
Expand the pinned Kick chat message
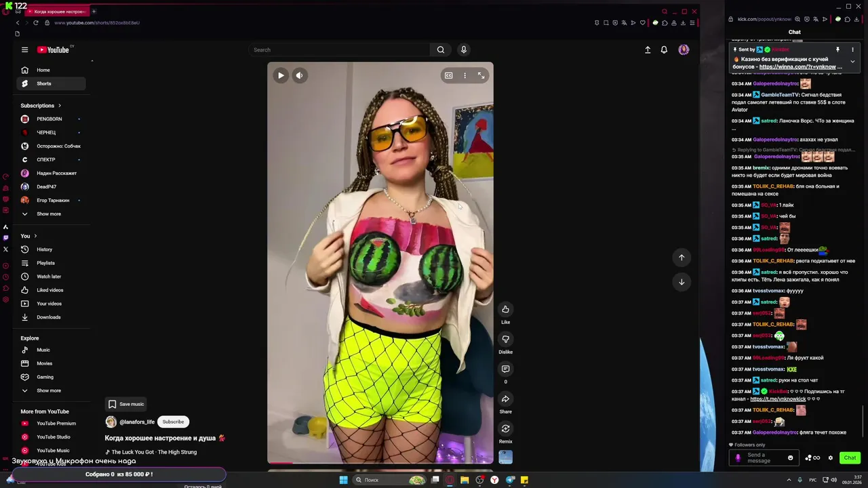pyautogui.click(x=852, y=62)
